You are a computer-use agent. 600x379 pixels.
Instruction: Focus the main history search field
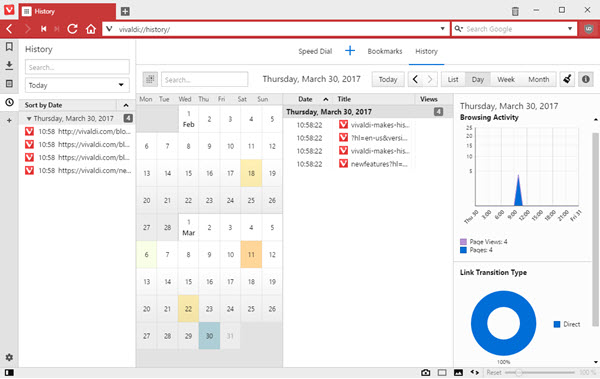[x=204, y=80]
